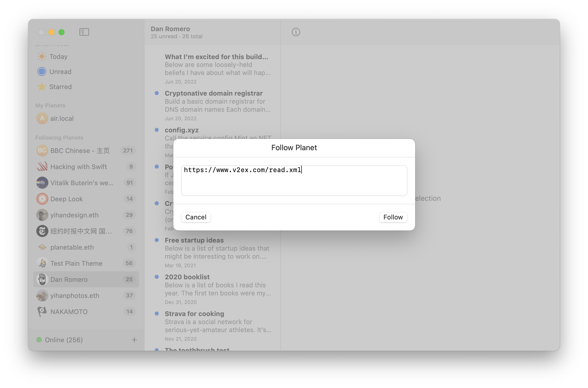Open Starred smart feed
The image size is (588, 388).
click(60, 87)
